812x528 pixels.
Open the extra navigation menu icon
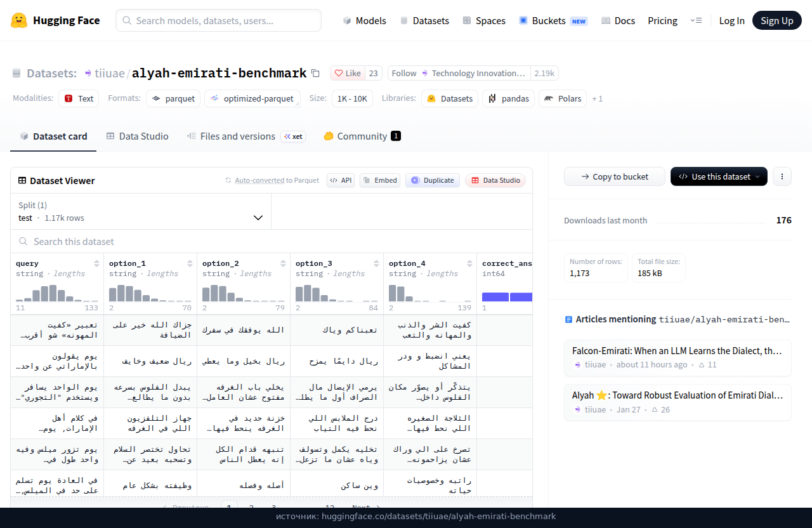(696, 20)
